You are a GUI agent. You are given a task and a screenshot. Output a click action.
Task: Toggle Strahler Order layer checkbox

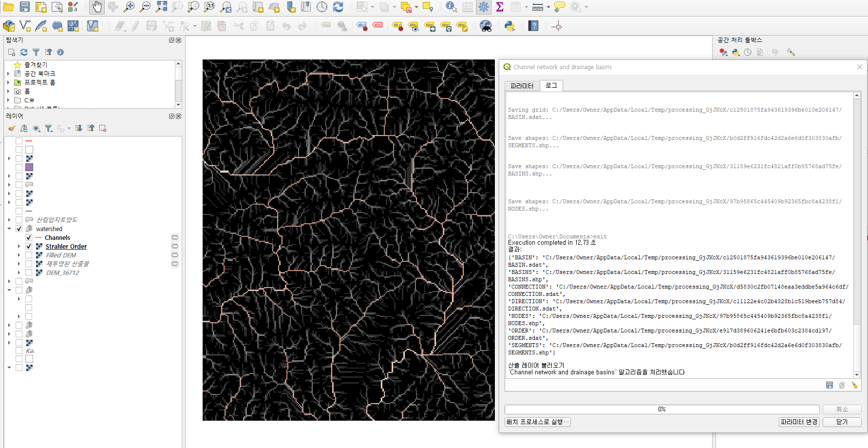point(29,246)
